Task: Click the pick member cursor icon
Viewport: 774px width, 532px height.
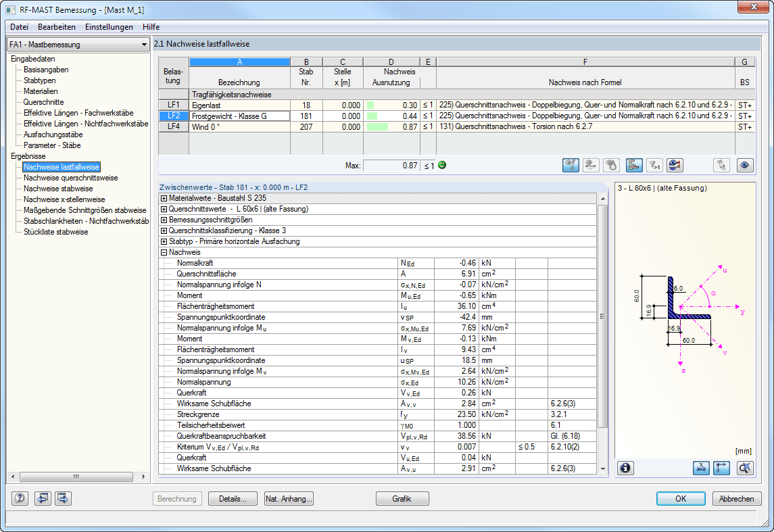Action: coord(722,166)
